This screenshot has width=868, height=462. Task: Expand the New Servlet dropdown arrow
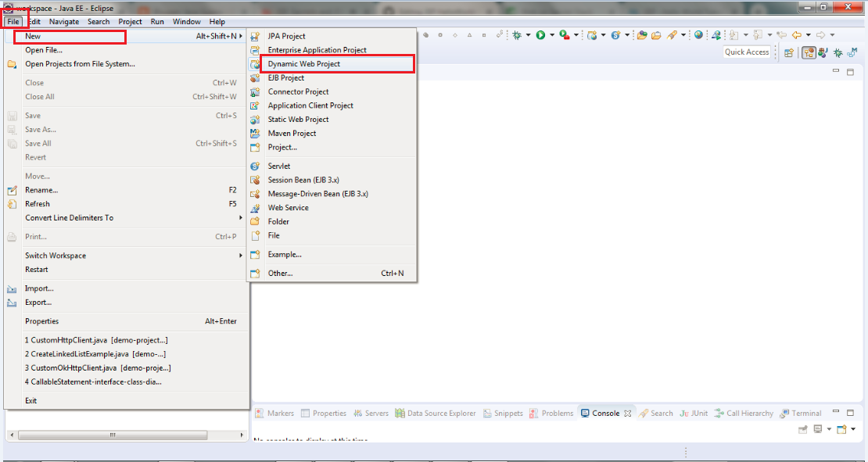[627, 35]
